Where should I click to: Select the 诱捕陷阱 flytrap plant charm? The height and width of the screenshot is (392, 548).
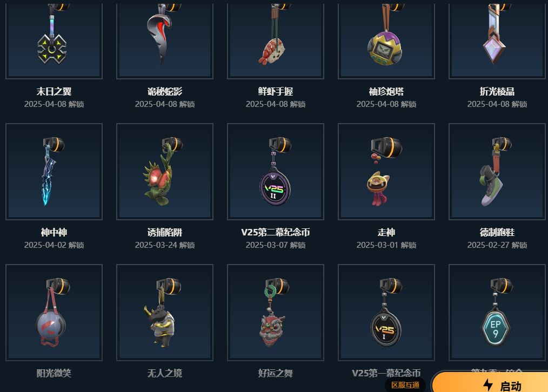165,171
